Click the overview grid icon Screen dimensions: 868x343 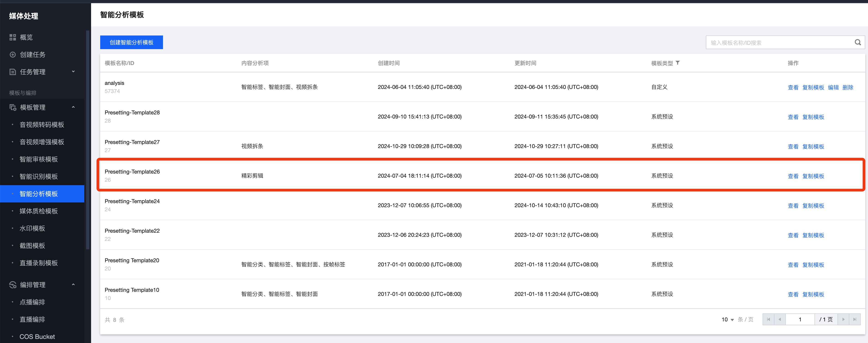[x=13, y=37]
